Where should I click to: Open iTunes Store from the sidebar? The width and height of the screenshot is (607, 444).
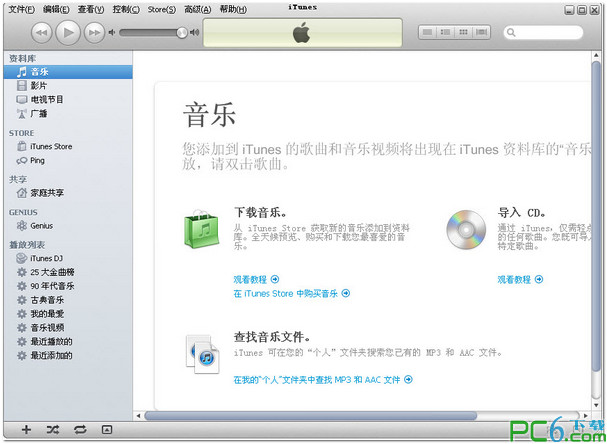coord(68,147)
